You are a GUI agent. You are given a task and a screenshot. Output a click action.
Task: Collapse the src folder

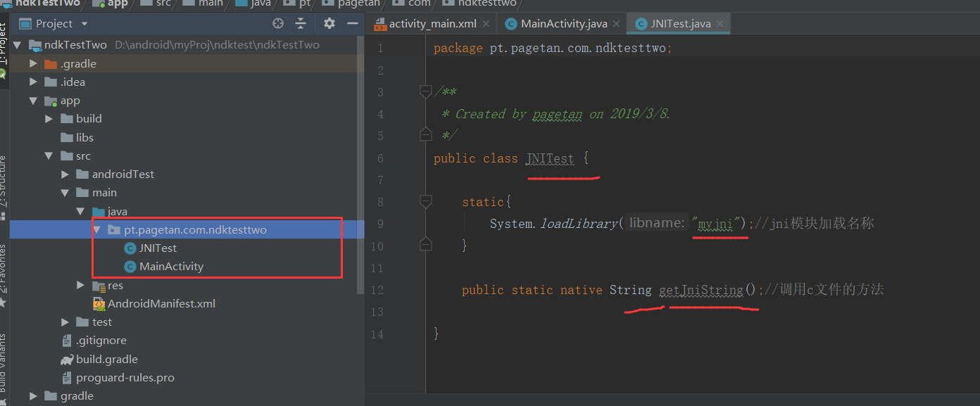(49, 156)
